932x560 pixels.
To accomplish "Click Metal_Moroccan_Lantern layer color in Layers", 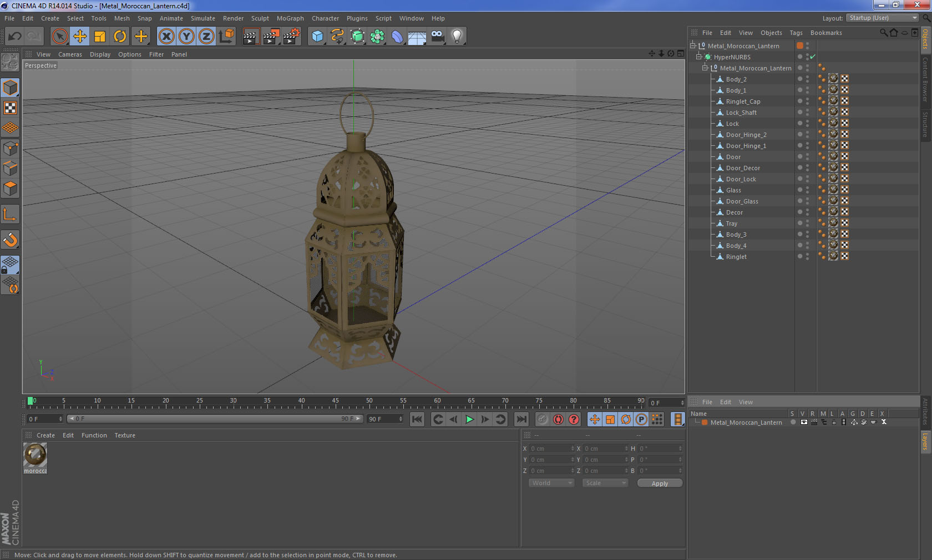I will 705,422.
